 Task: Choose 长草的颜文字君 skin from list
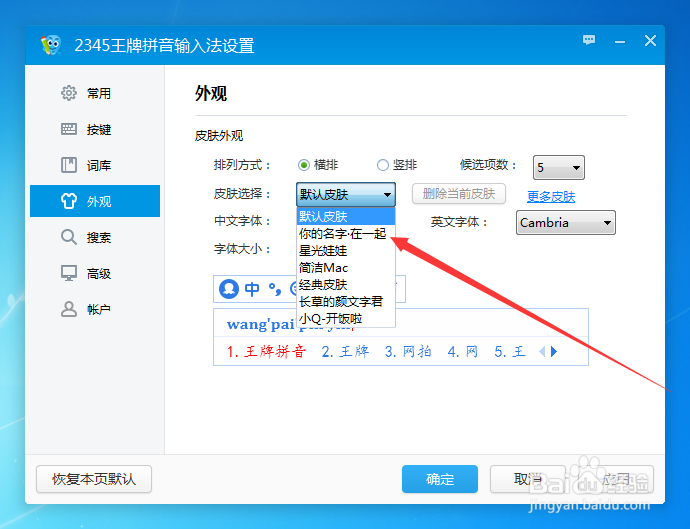[x=346, y=301]
